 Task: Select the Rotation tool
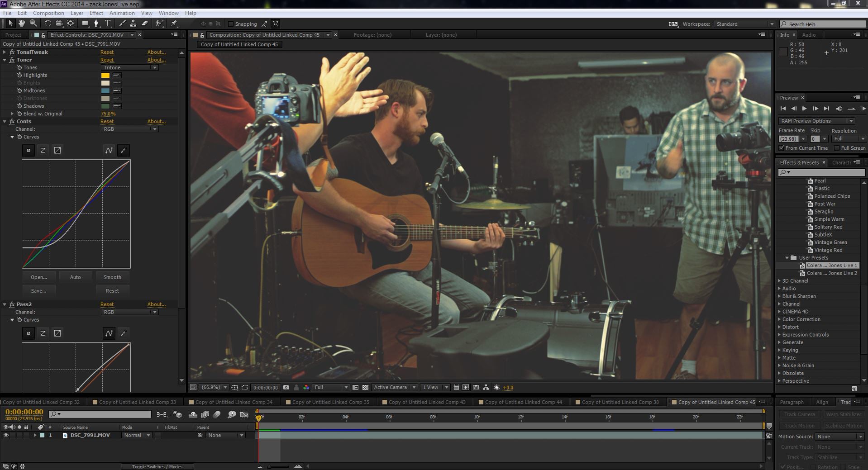48,24
